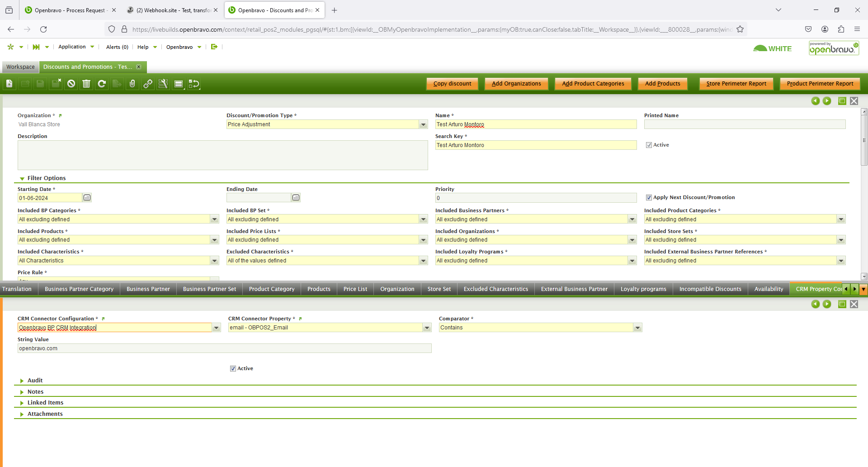Click the green logout icon
The width and height of the screenshot is (868, 467).
point(214,47)
